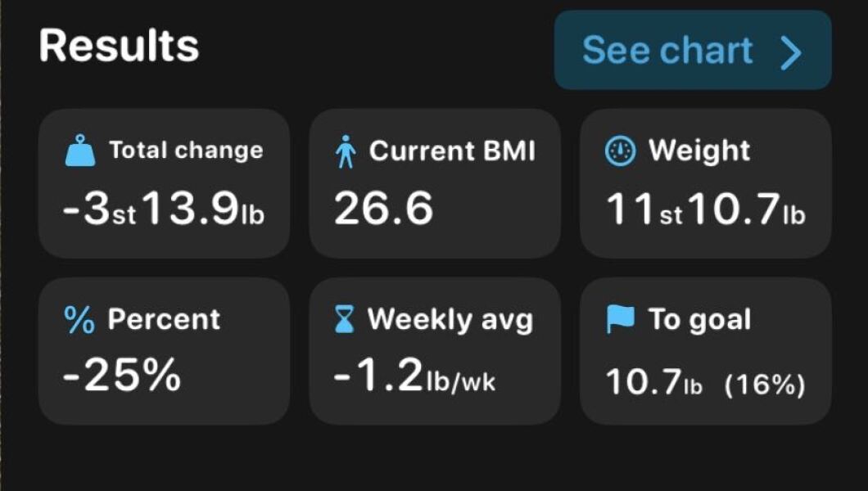Click the -25% percent value
868x491 pixels.
tap(122, 376)
